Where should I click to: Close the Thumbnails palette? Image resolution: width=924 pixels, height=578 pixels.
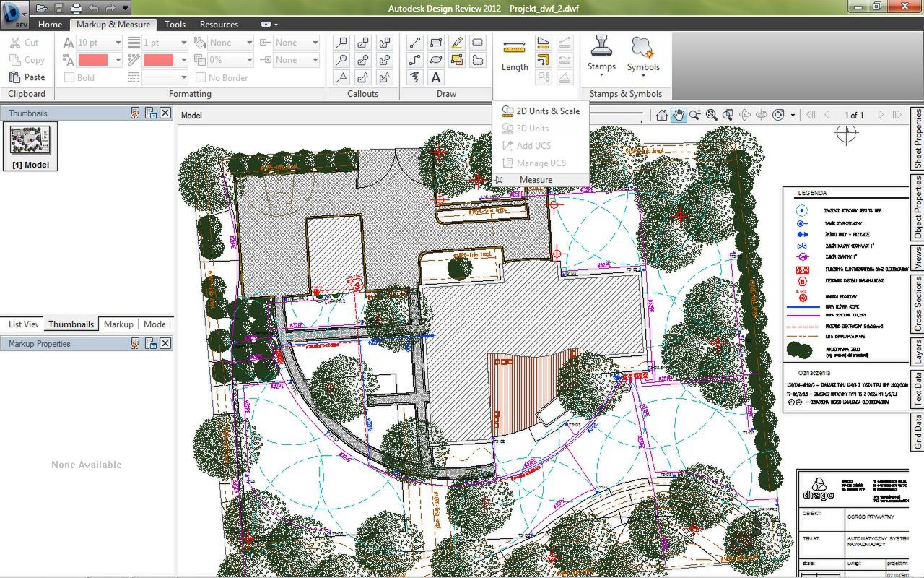point(165,113)
